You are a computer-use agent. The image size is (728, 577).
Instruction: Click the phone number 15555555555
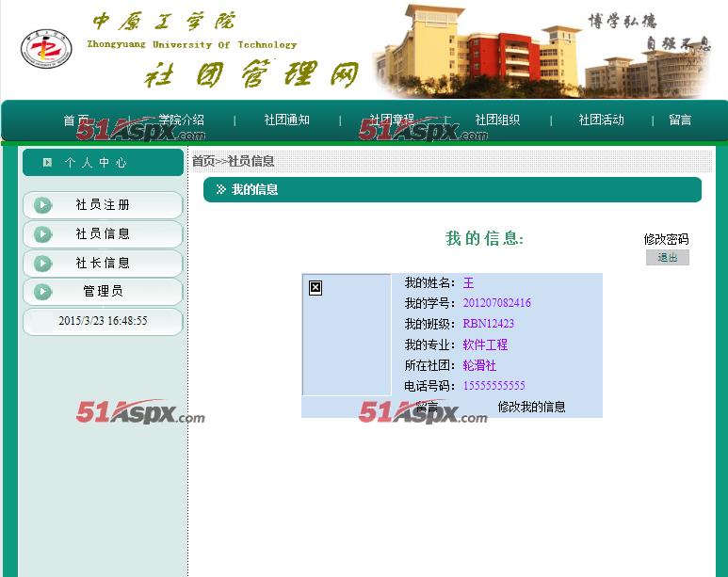(494, 386)
